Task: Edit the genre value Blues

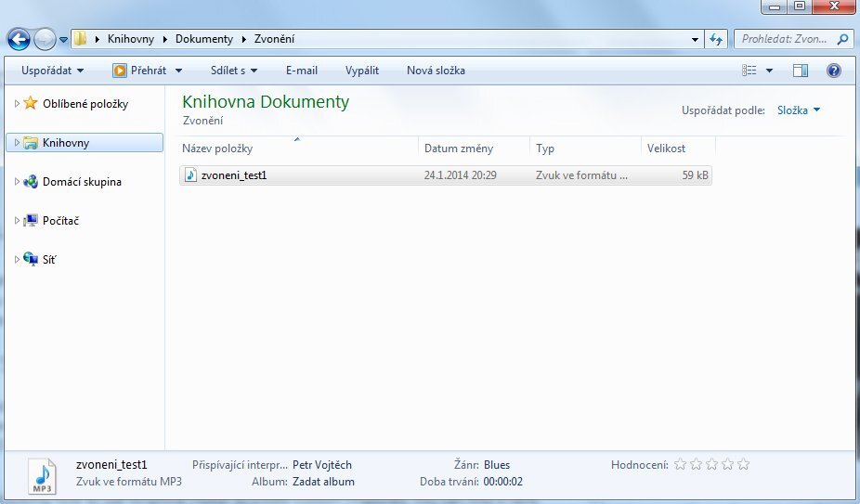Action: (x=497, y=464)
